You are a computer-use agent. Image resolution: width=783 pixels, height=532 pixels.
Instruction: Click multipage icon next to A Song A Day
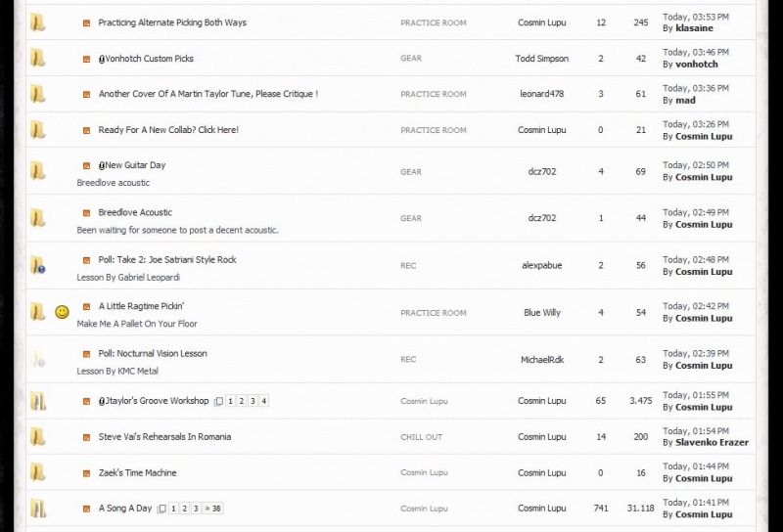tap(161, 509)
